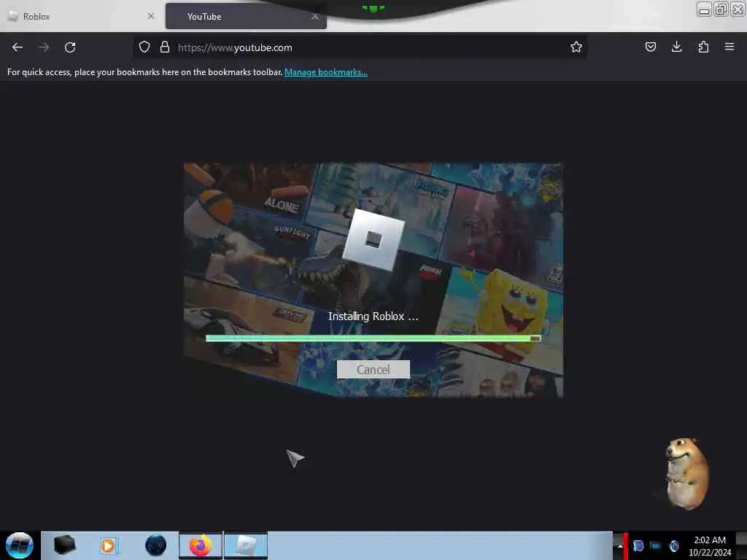Open the blue flag tray icon
Image resolution: width=747 pixels, height=560 pixels.
(x=638, y=545)
